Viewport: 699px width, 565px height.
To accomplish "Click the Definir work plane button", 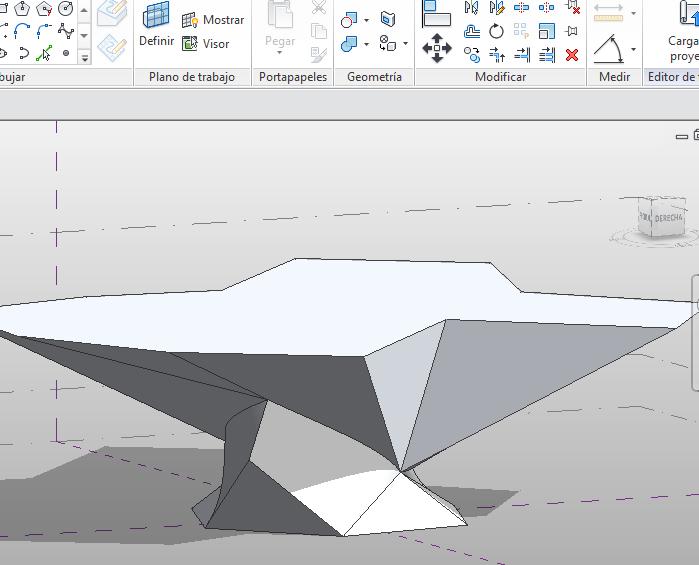I will click(156, 27).
